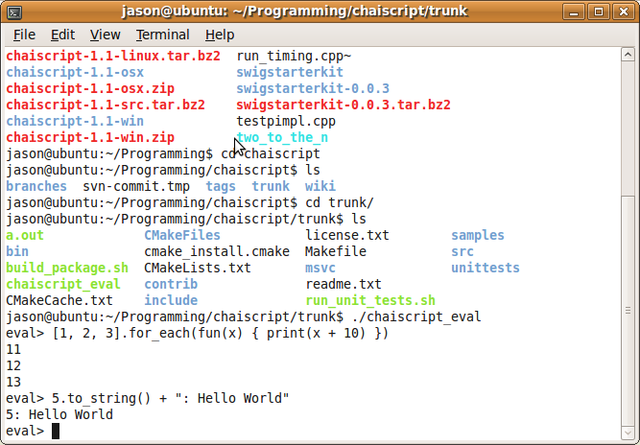This screenshot has height=445, width=640.
Task: Click the run_timing.cpp~ filename
Action: [293, 56]
